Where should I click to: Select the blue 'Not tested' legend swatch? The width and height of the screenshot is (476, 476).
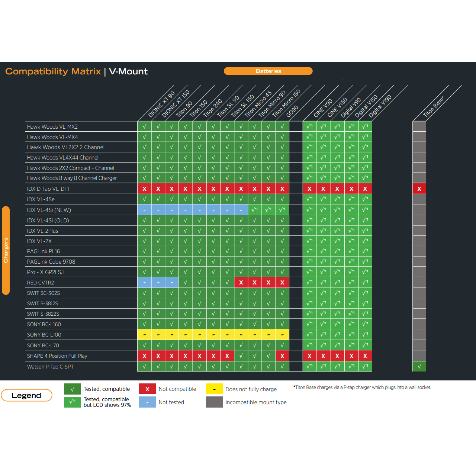click(147, 402)
